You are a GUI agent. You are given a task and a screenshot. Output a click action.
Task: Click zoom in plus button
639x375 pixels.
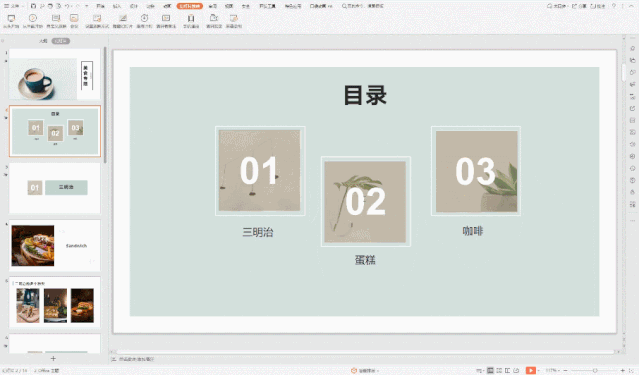tap(622, 370)
